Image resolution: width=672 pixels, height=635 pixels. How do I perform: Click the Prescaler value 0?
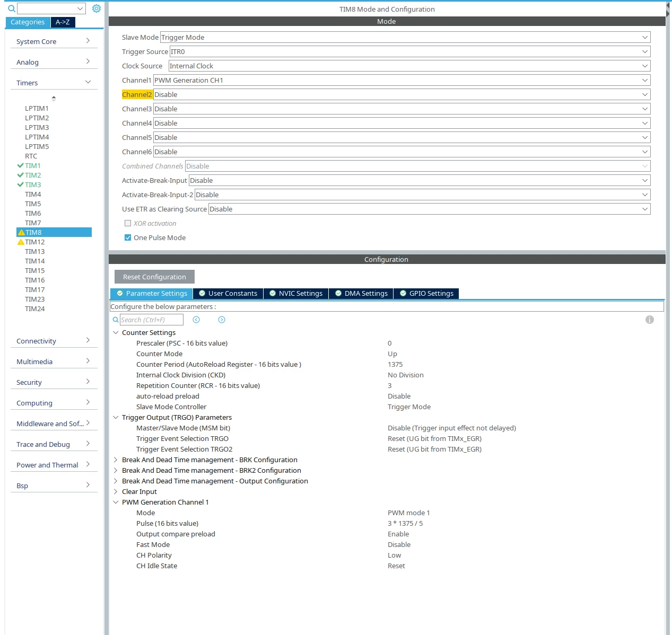(390, 343)
